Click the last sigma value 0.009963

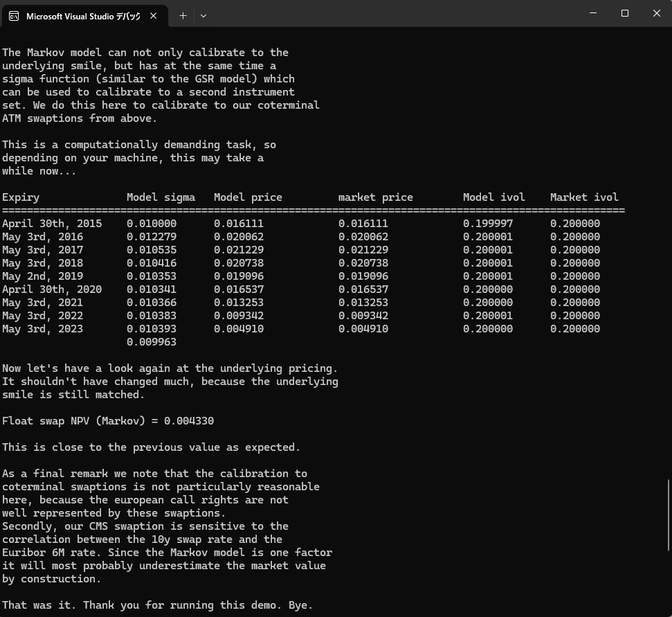coord(152,342)
